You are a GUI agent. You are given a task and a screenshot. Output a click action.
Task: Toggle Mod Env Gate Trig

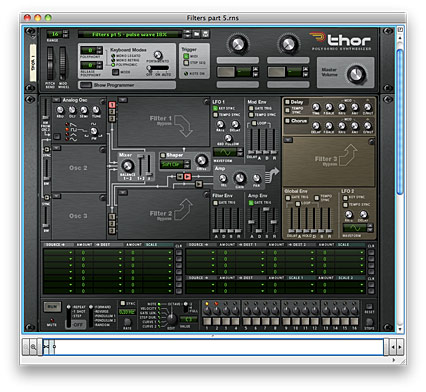251,108
